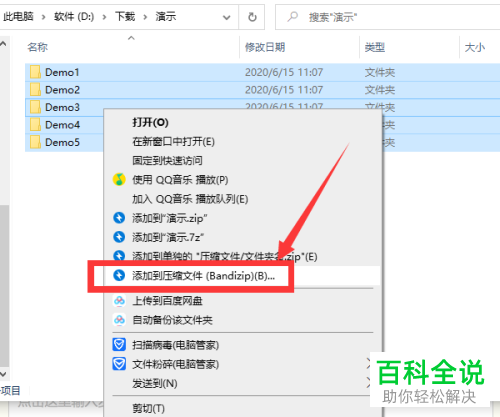The image size is (500, 417).
Task: Click the QQ音乐 icon in context menu
Action: pos(119,180)
